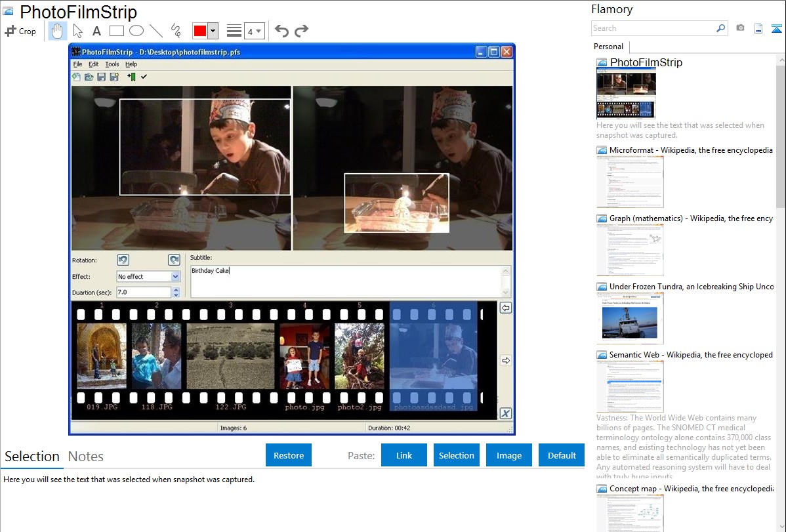
Task: Pick the ellipse shape tool
Action: 136,31
